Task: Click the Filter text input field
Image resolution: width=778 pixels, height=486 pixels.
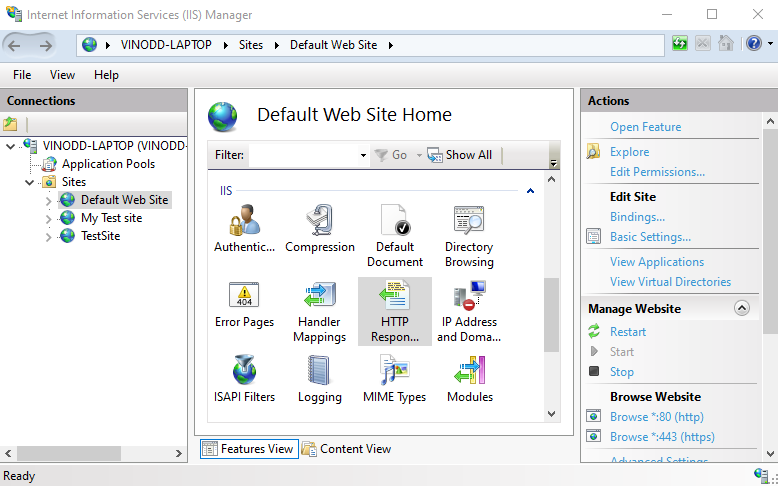Action: (303, 155)
